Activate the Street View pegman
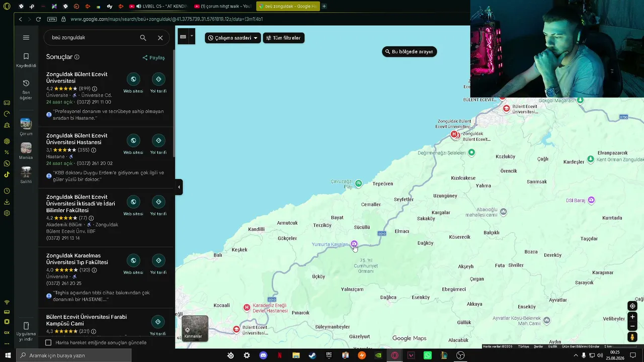The height and width of the screenshot is (362, 644). click(x=632, y=337)
